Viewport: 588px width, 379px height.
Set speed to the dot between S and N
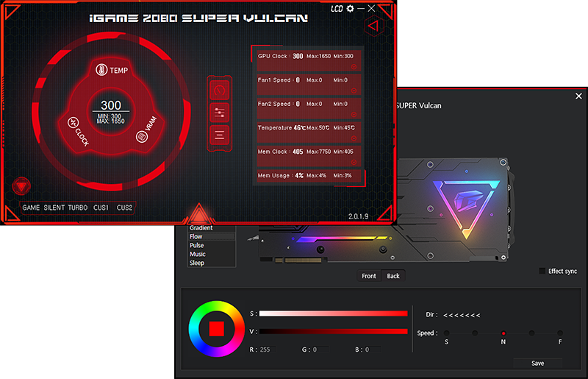click(475, 333)
